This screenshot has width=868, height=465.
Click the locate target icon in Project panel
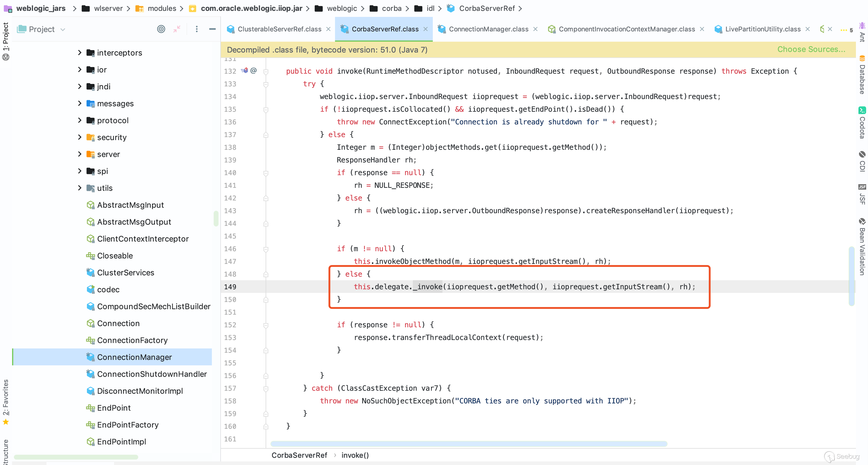click(x=161, y=29)
